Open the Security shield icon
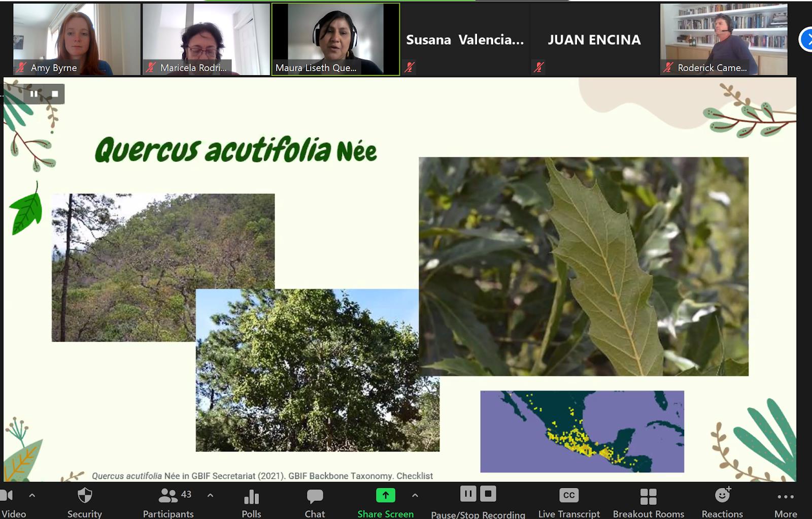This screenshot has height=519, width=812. [85, 496]
